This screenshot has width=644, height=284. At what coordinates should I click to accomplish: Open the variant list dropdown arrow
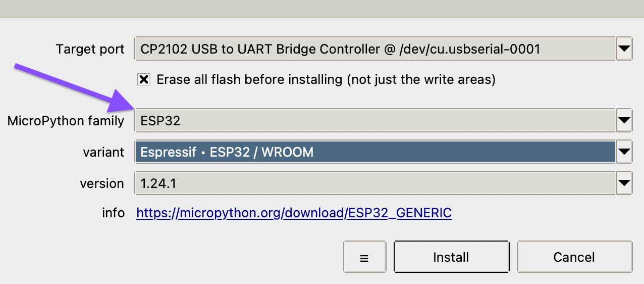624,152
